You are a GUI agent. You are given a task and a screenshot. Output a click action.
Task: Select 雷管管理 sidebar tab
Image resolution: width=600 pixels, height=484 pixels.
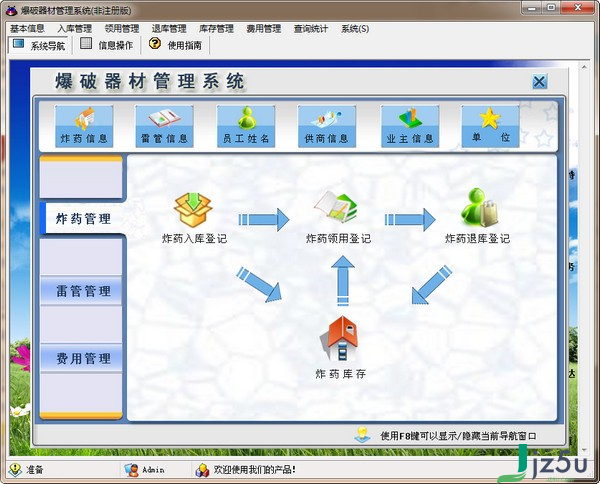pos(81,291)
